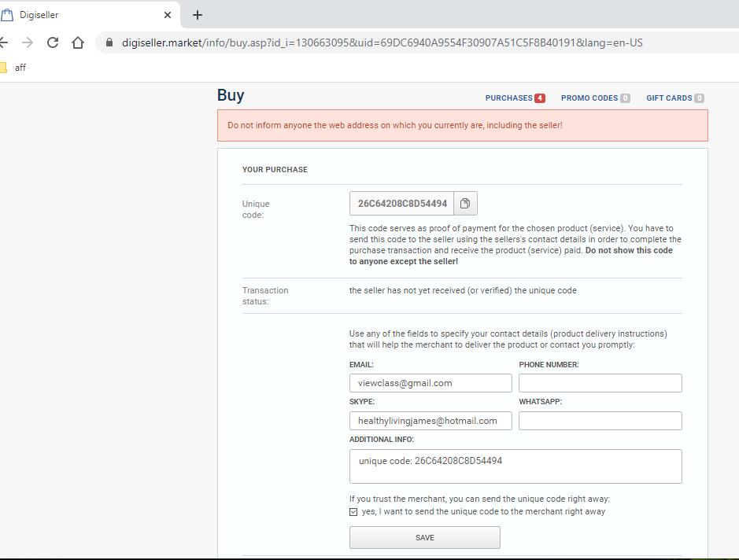This screenshot has width=739, height=560.
Task: Focus the Phone Number field
Action: coord(600,383)
